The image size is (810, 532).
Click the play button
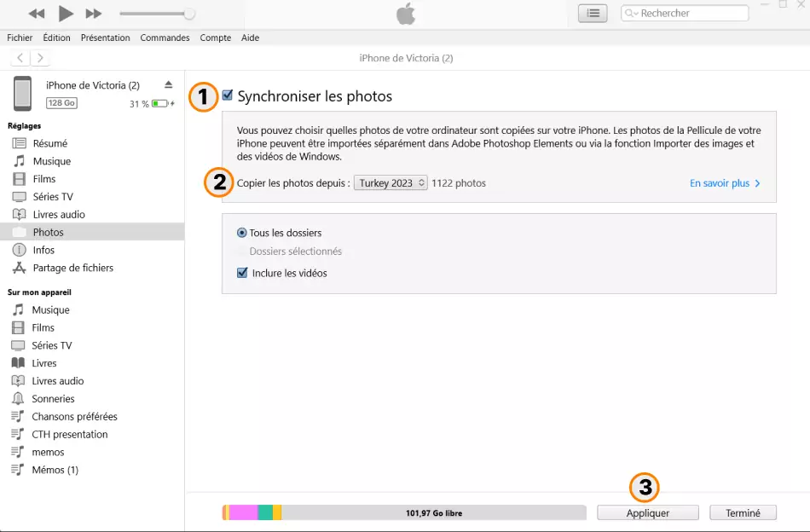[x=66, y=14]
